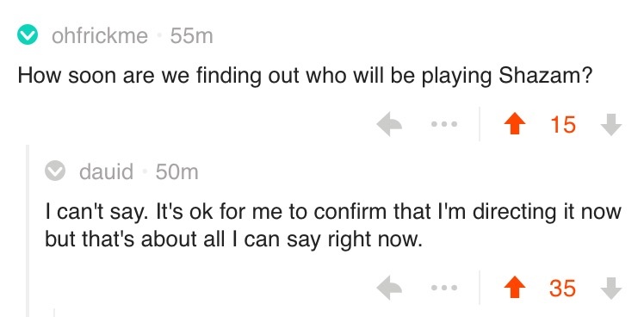
Task: Open the dauid user profile
Action: 107,171
